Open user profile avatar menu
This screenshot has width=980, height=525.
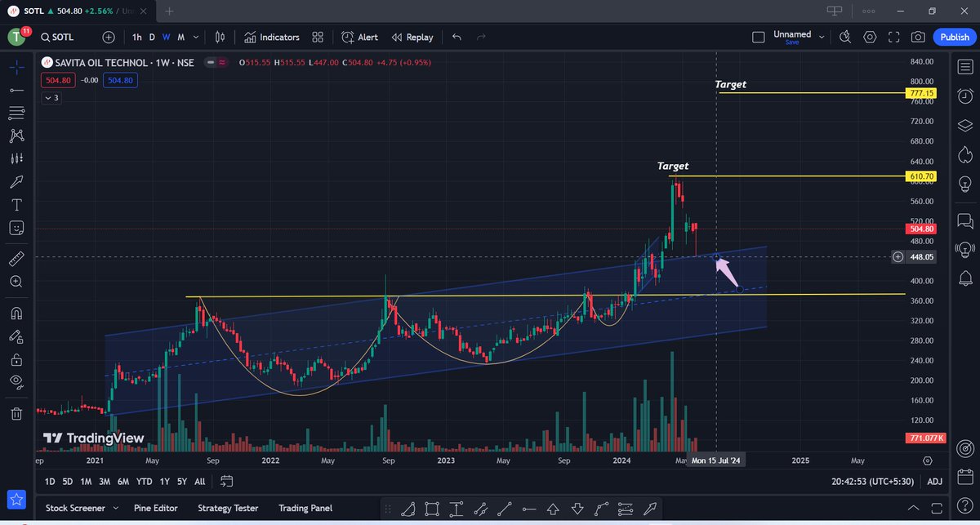point(17,37)
